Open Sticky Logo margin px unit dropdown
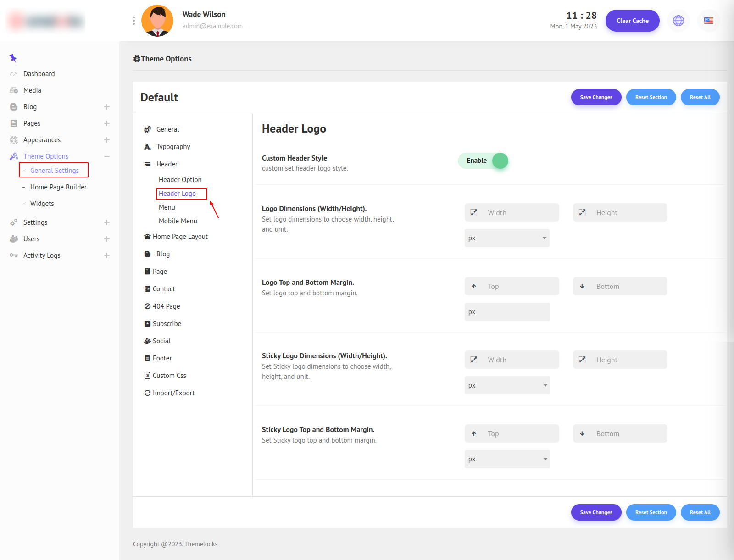Screen dimensions: 734x560 click(507, 459)
